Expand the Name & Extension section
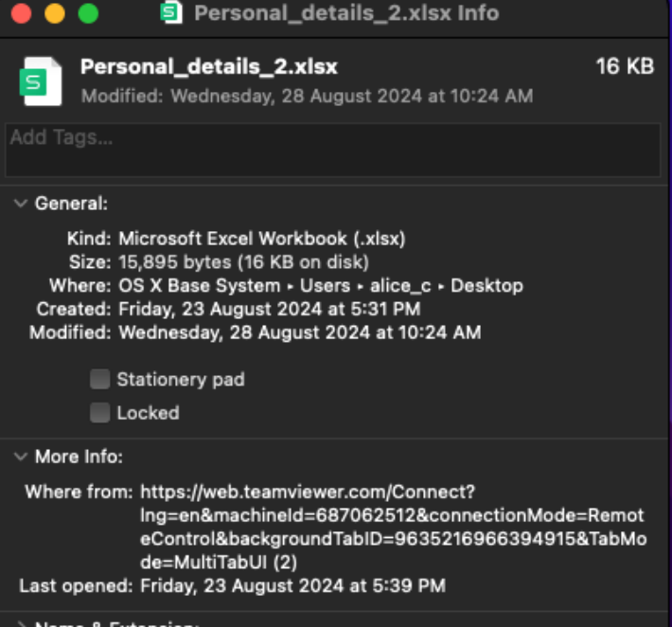 pos(21,623)
